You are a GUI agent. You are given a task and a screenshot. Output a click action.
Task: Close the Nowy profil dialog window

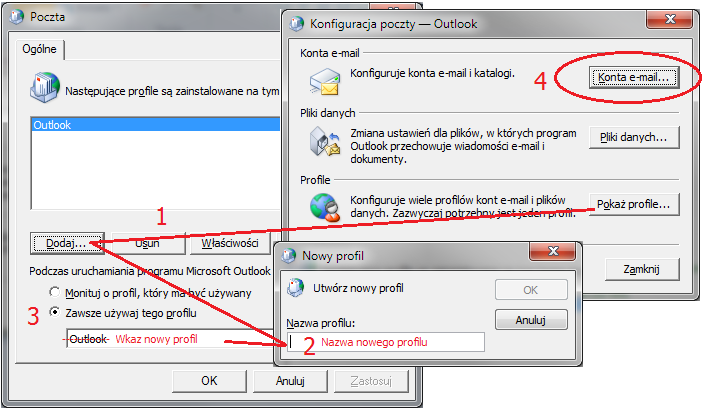coord(553,251)
